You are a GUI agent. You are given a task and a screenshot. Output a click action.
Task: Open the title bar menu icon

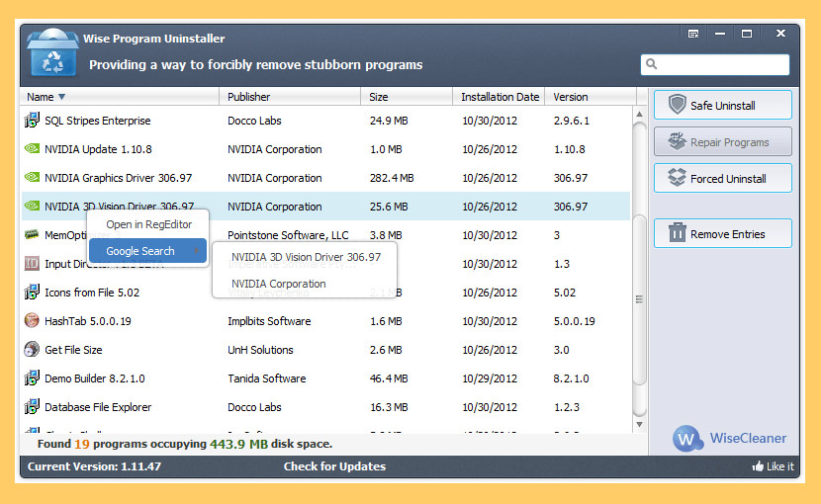point(693,34)
